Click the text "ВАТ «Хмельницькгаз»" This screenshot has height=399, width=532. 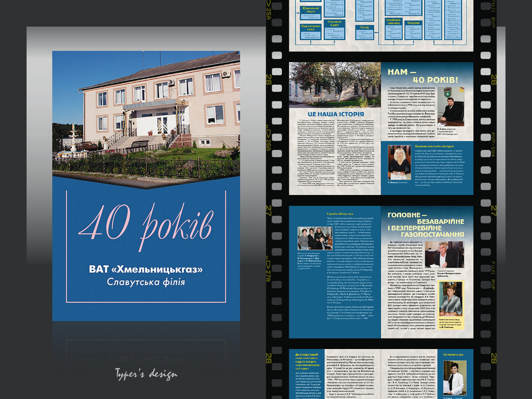click(x=146, y=269)
